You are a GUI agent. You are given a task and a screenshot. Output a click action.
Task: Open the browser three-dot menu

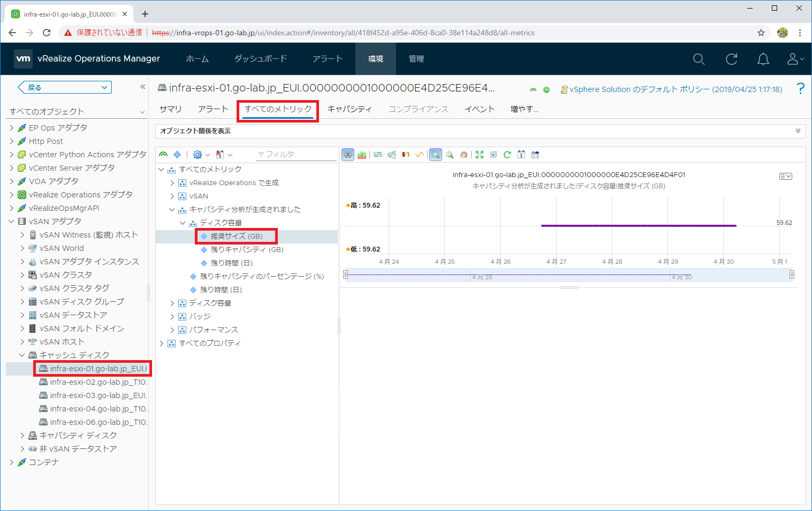[800, 33]
